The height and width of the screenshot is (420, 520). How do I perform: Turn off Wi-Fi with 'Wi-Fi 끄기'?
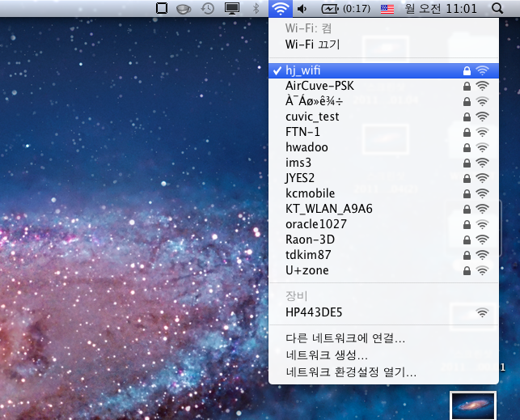pyautogui.click(x=383, y=45)
